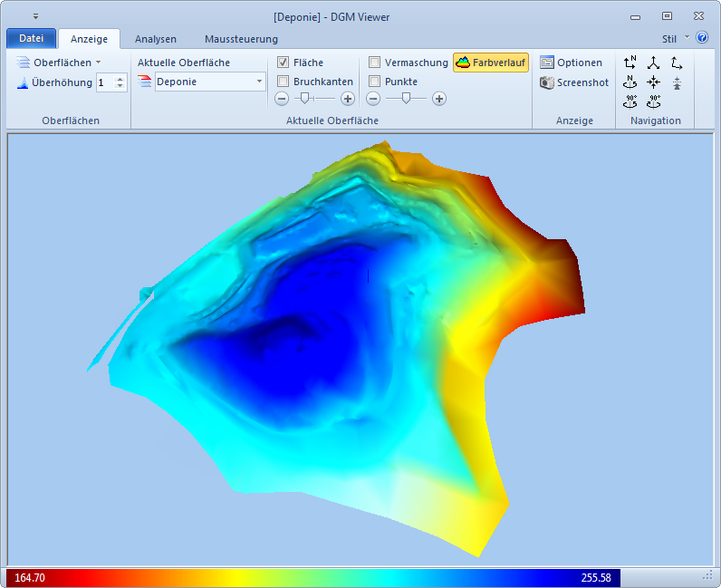Select the isometric three-axis view icon
This screenshot has height=588, width=721.
(x=653, y=63)
